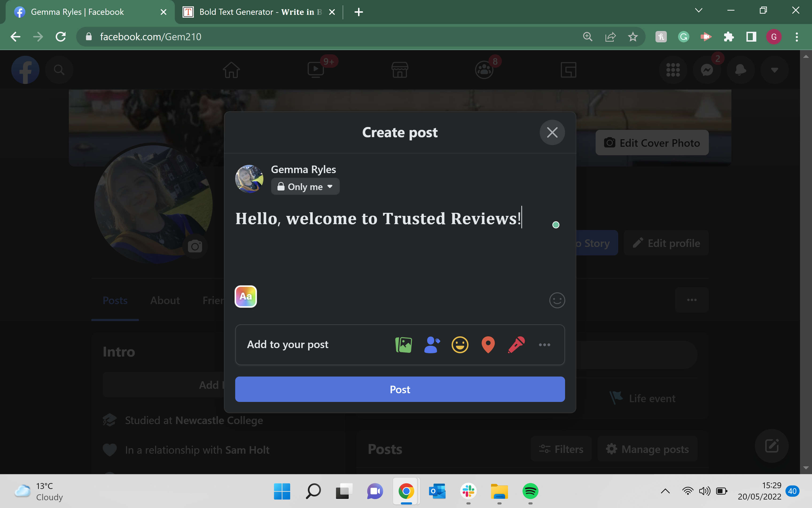Screen dimensions: 812x508
Task: Click the Gemma Ryles avatar in dialog
Action: [x=249, y=179]
